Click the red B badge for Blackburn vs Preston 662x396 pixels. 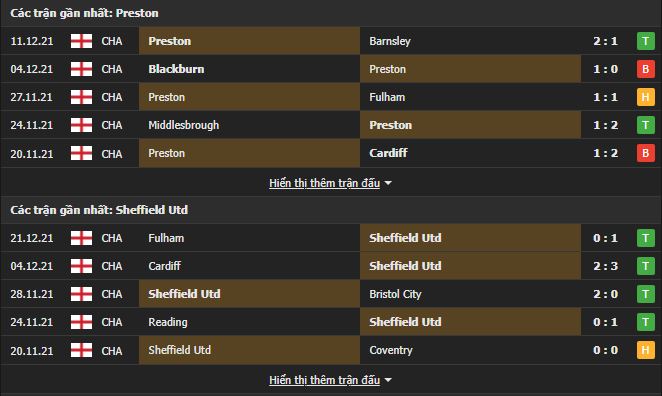click(x=646, y=69)
